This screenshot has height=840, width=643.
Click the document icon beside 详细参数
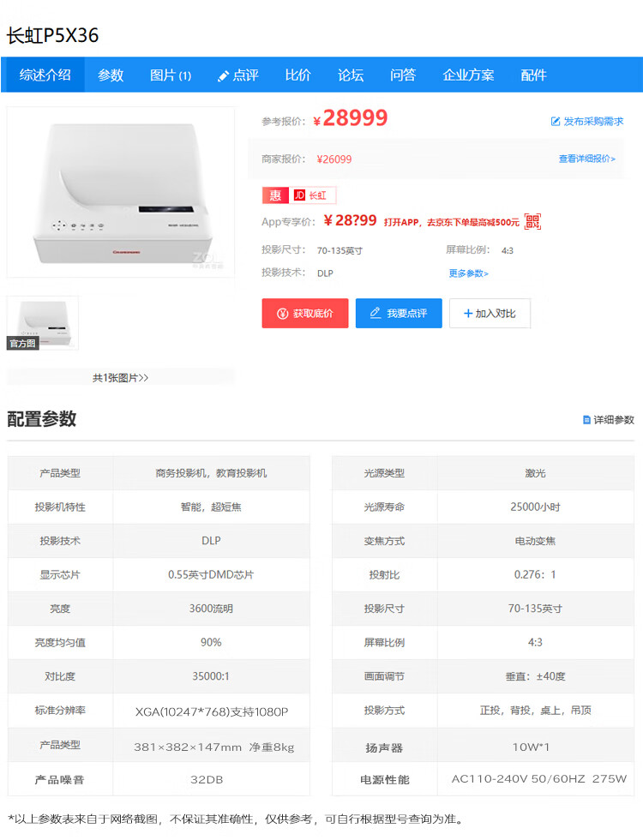pyautogui.click(x=586, y=420)
